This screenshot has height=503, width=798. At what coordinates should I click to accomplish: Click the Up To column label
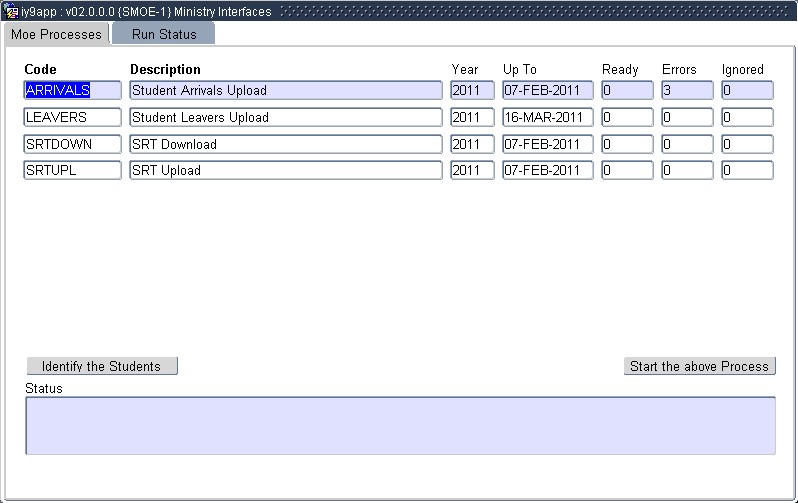[x=520, y=69]
